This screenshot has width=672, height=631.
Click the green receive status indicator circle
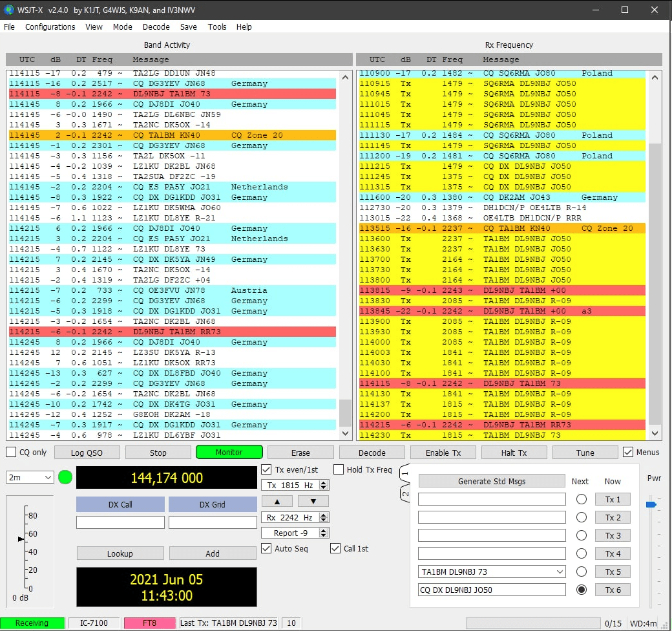[x=65, y=477]
